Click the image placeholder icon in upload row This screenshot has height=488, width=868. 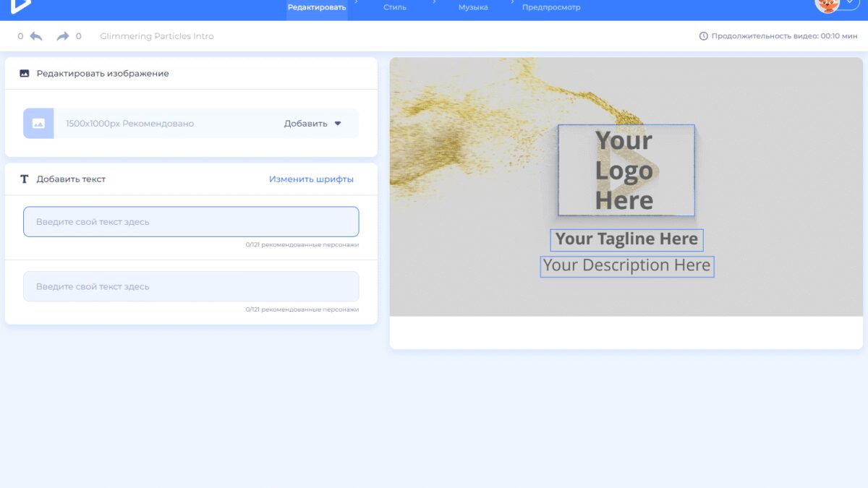coord(38,124)
